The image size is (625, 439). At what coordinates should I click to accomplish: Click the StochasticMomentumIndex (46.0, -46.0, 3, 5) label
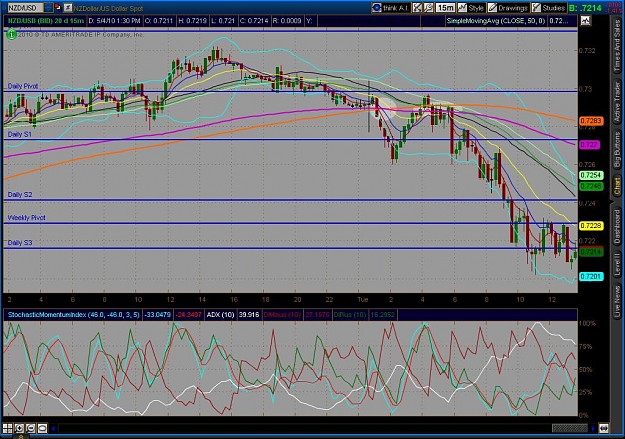click(73, 315)
